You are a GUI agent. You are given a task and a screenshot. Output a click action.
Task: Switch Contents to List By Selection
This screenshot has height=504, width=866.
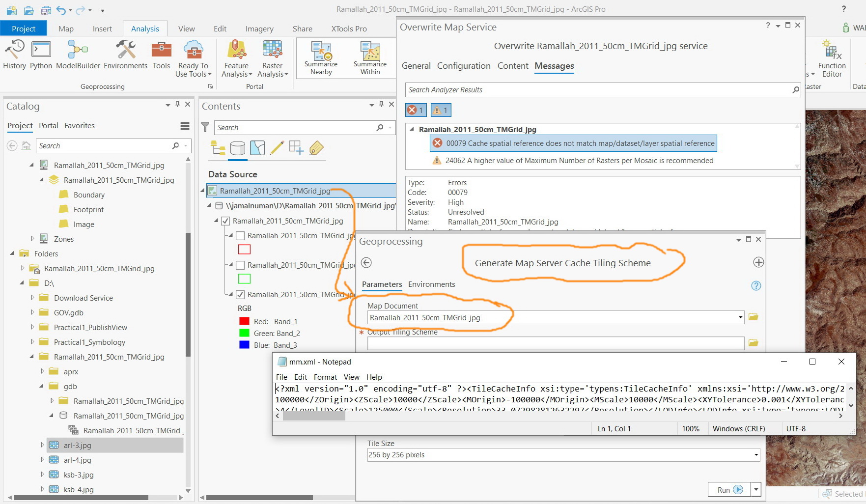257,148
